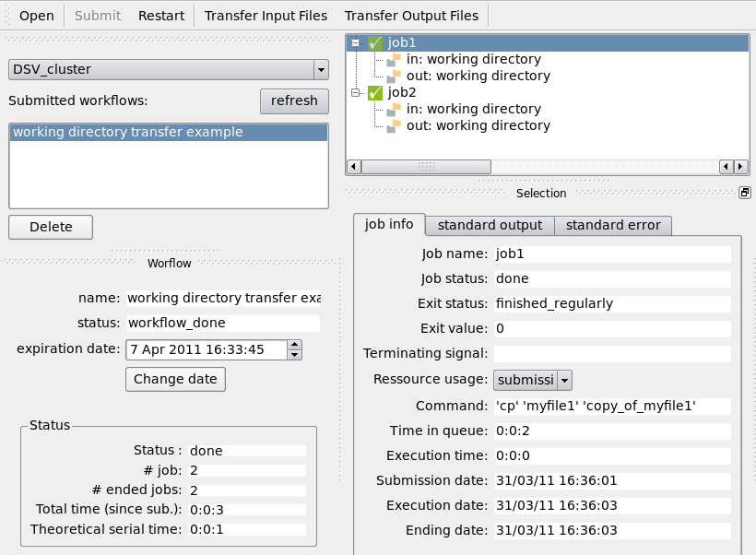This screenshot has width=756, height=555.
Task: Open the DSV_cluster resource dropdown
Action: coord(320,69)
